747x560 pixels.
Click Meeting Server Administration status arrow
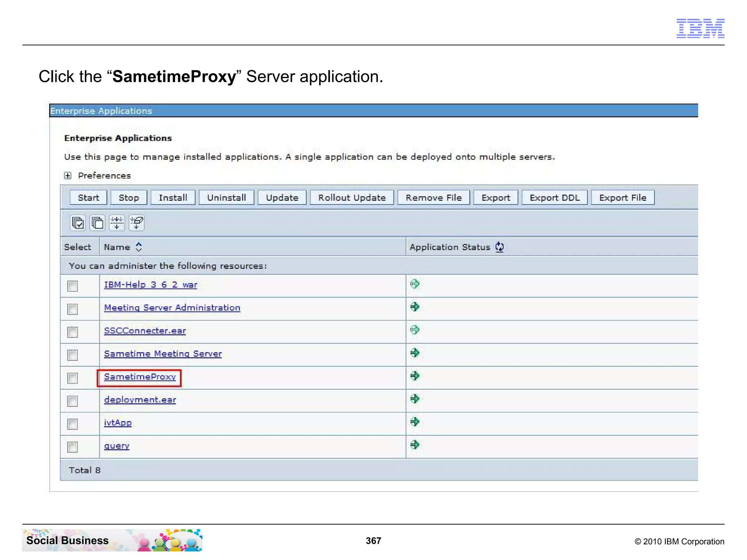tap(415, 307)
